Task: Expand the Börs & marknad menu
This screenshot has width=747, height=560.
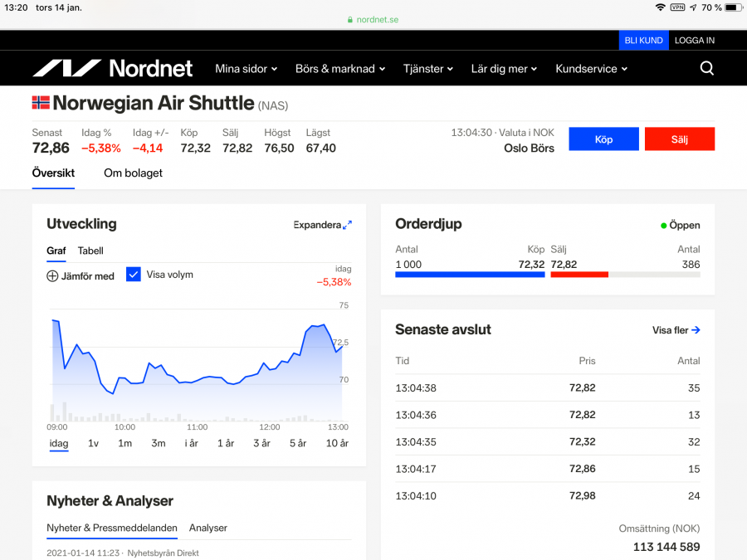Action: [x=339, y=69]
